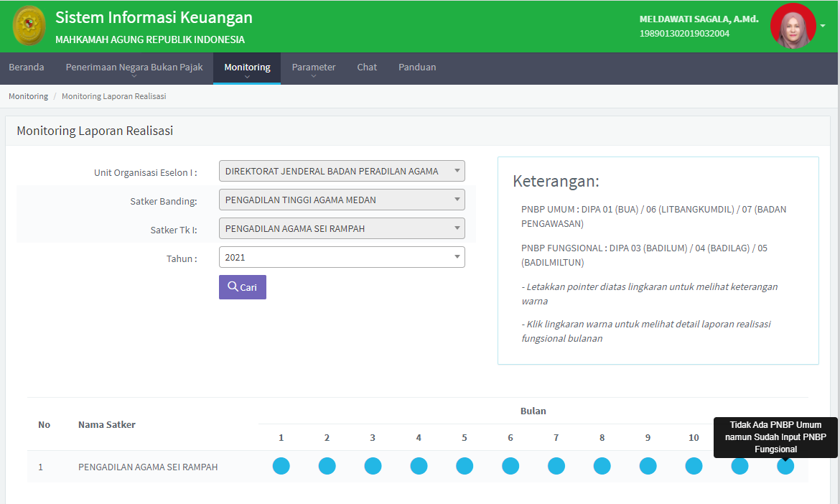Open the Satker Banding dropdown
Image resolution: width=840 pixels, height=504 pixels.
point(342,200)
